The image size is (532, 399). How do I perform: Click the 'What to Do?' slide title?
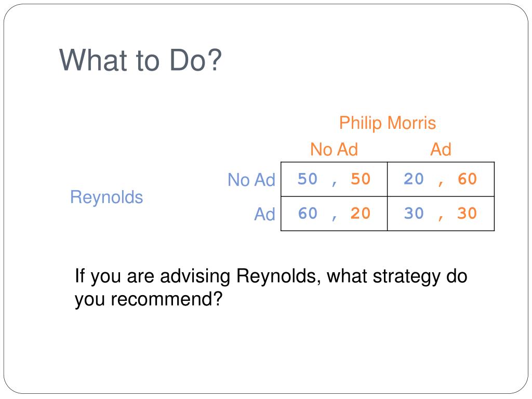pos(140,60)
